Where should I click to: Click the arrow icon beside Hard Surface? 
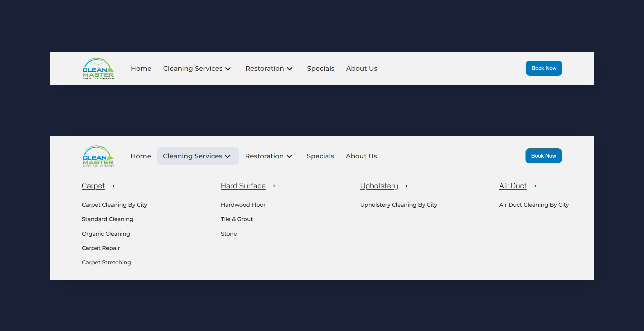tap(271, 186)
